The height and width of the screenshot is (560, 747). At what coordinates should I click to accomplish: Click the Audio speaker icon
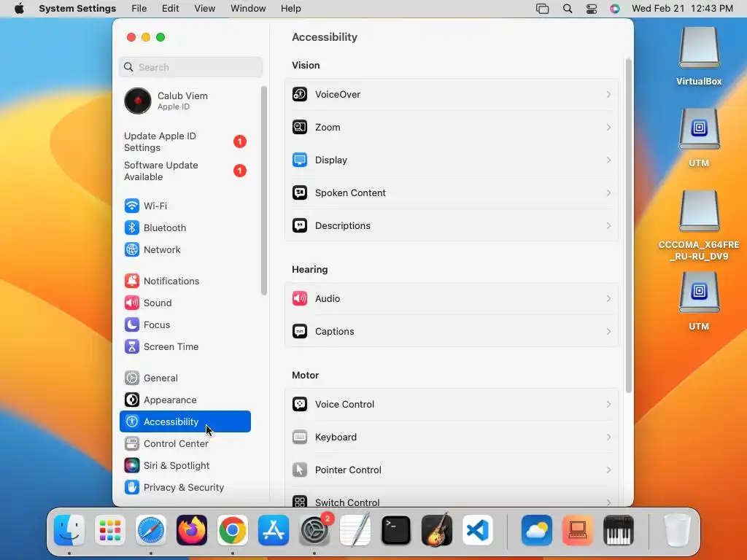[x=300, y=298]
